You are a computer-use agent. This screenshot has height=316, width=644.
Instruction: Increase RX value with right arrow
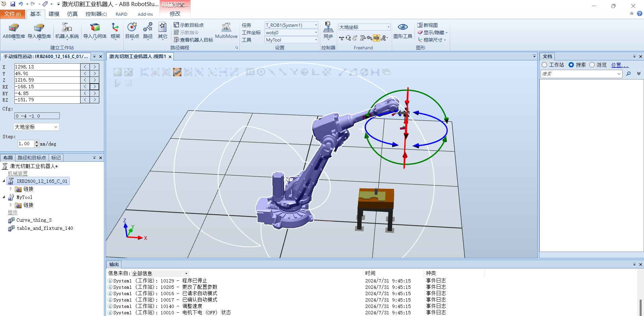(x=95, y=87)
